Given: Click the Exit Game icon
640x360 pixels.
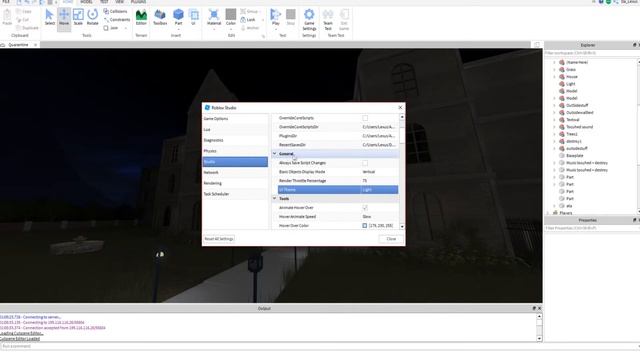Looking at the screenshot, I should (x=344, y=19).
